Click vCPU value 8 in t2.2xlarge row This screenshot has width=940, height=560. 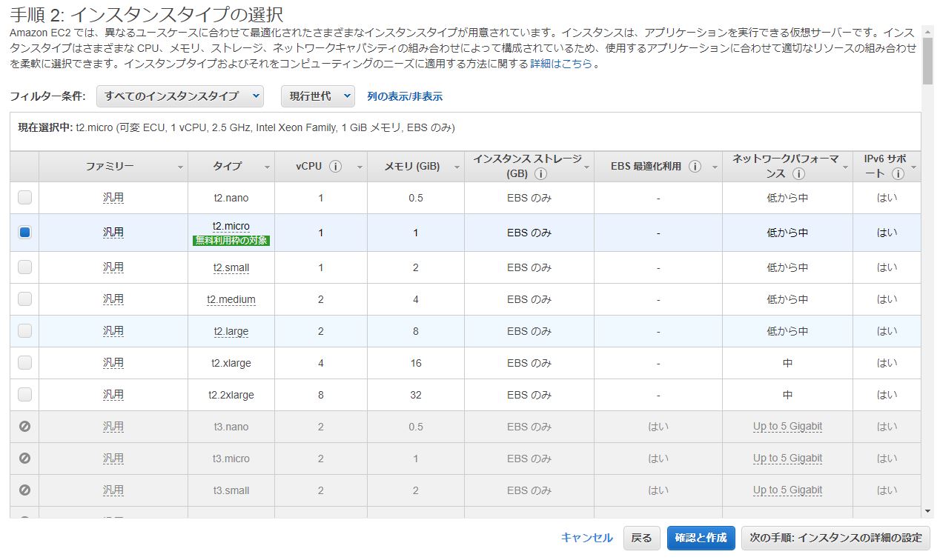pos(321,395)
